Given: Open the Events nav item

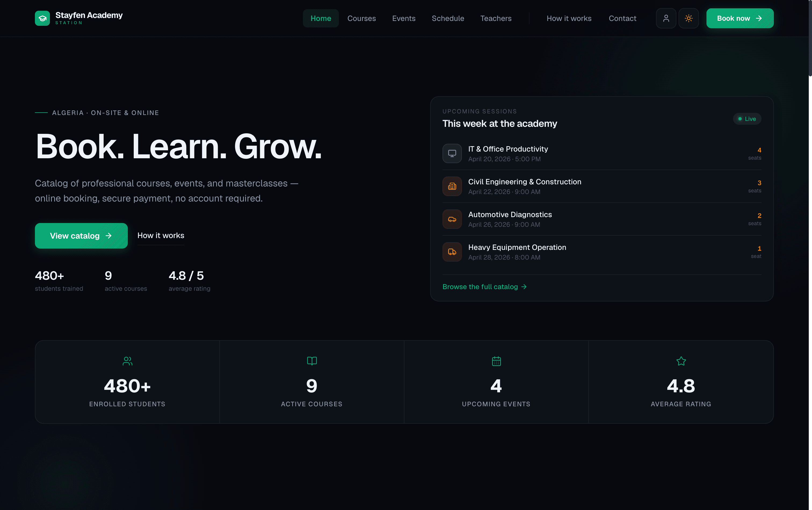Looking at the screenshot, I should coord(404,18).
